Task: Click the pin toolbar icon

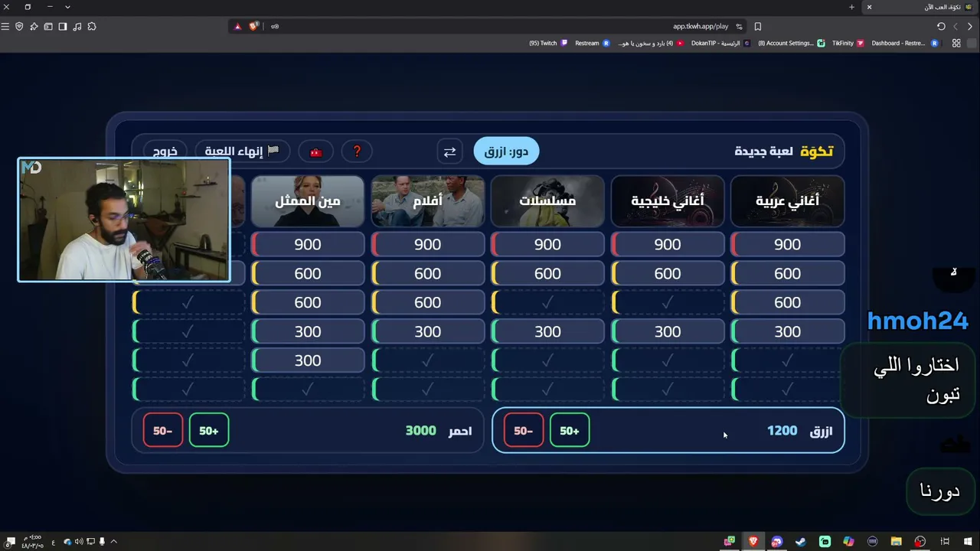Action: click(x=34, y=27)
